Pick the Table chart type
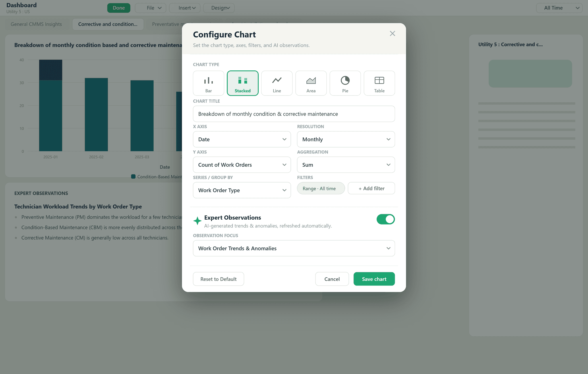Image resolution: width=588 pixels, height=374 pixels. [379, 83]
